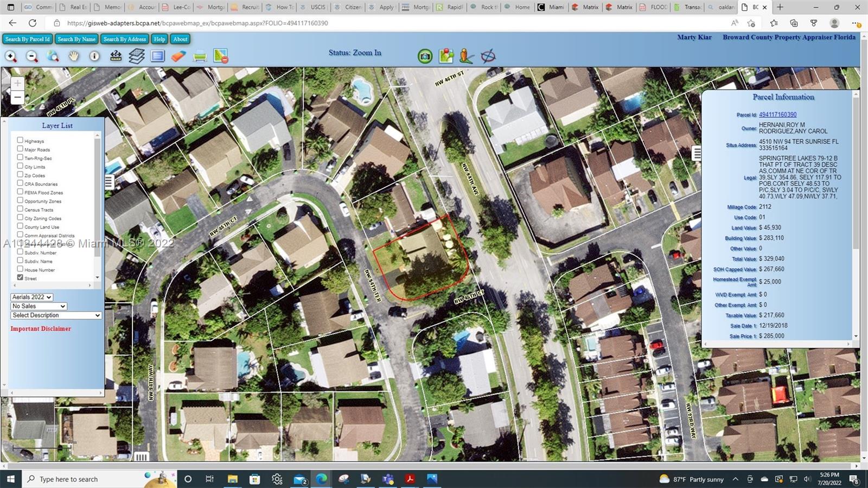Open the Important Disclaimer link
This screenshot has width=868, height=488.
[x=41, y=329]
